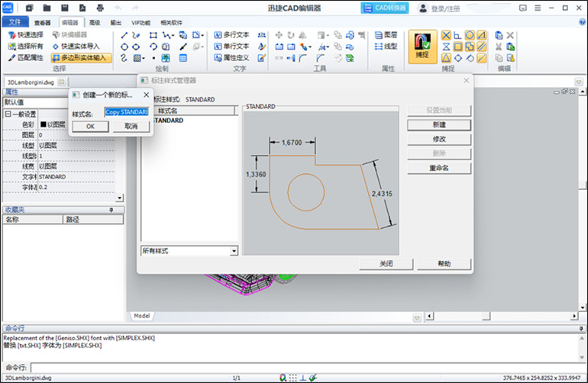Select the Ellipse drawing tool
This screenshot has width=588, height=383.
[x=136, y=47]
